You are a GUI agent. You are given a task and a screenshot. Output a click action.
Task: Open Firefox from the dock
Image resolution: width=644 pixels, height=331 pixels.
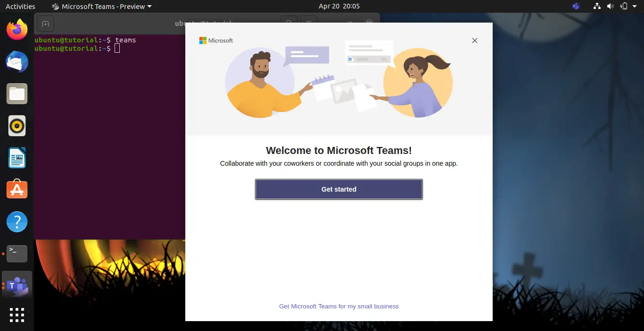(x=17, y=30)
